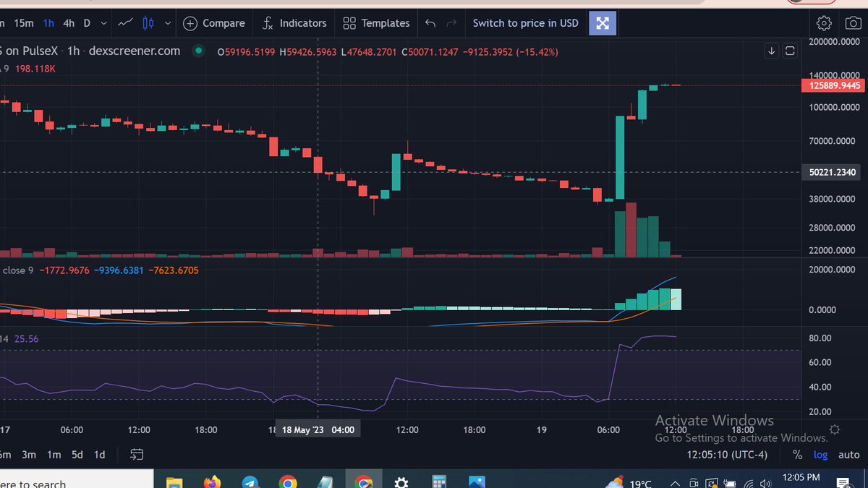Select the 1d range at bottom
Screen dimensions: 868x488
pyautogui.click(x=99, y=454)
